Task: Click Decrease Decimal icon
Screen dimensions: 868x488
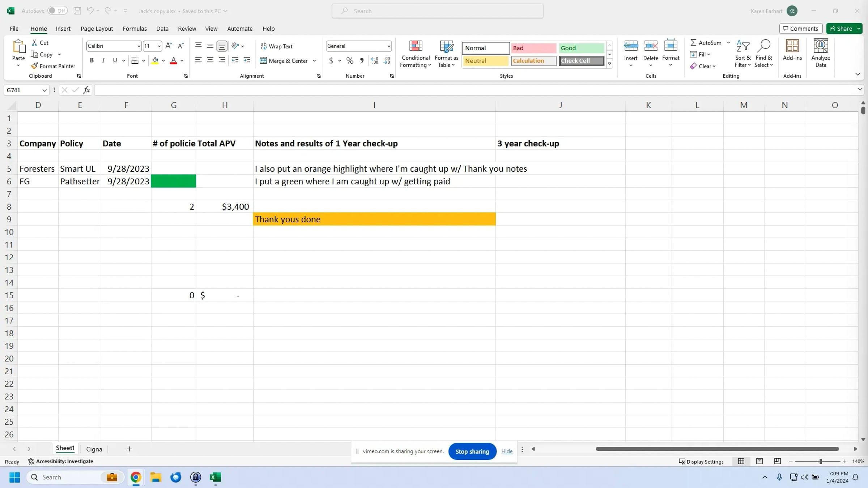Action: pyautogui.click(x=387, y=61)
